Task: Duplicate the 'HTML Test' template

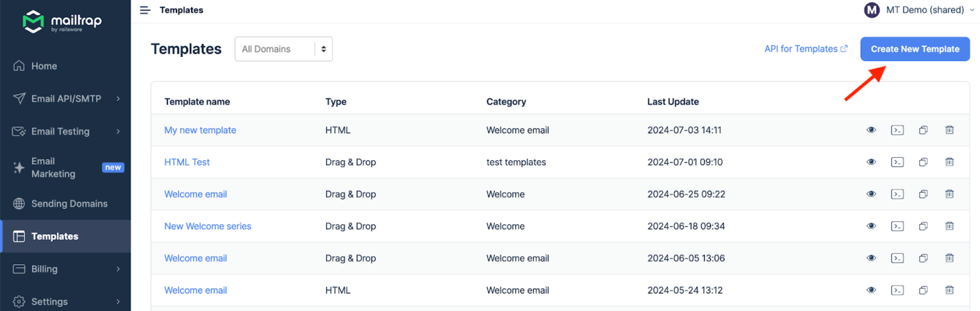Action: [x=923, y=162]
